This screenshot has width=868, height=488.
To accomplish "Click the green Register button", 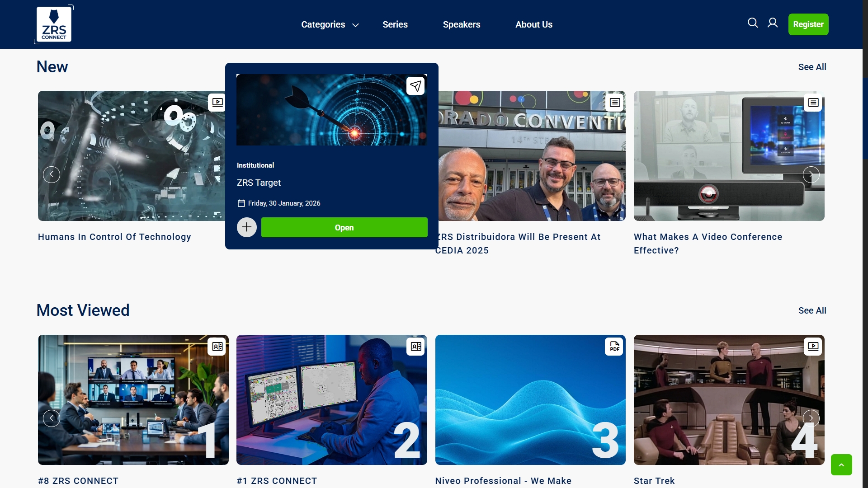I will tap(808, 24).
